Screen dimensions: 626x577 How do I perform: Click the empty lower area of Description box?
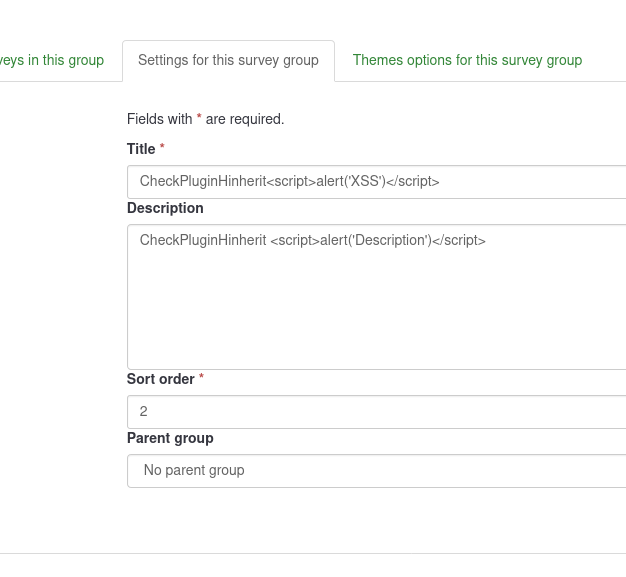(x=376, y=330)
